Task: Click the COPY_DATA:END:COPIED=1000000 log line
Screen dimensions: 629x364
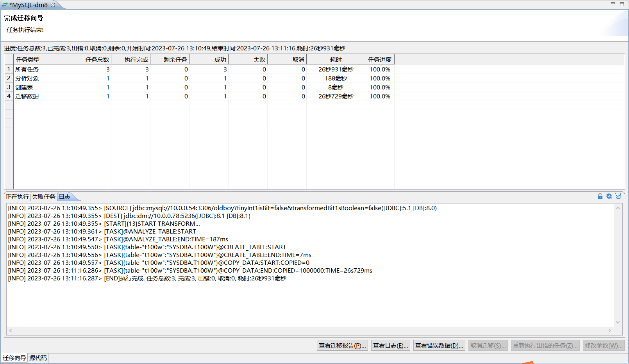Action: point(190,271)
